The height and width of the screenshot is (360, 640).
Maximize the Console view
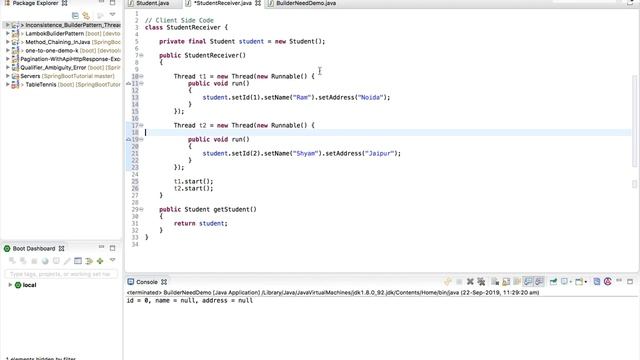(x=630, y=282)
